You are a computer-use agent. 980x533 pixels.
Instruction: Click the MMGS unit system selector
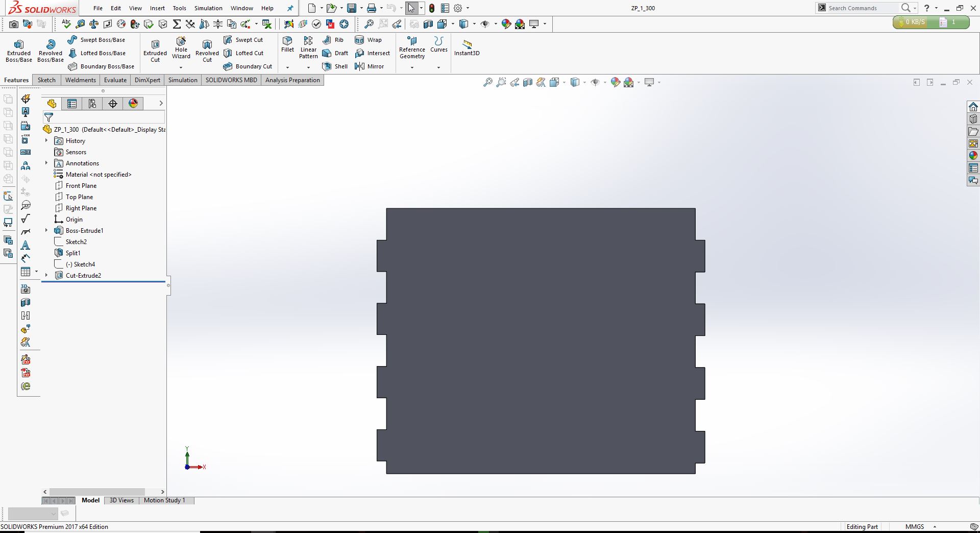click(x=915, y=527)
